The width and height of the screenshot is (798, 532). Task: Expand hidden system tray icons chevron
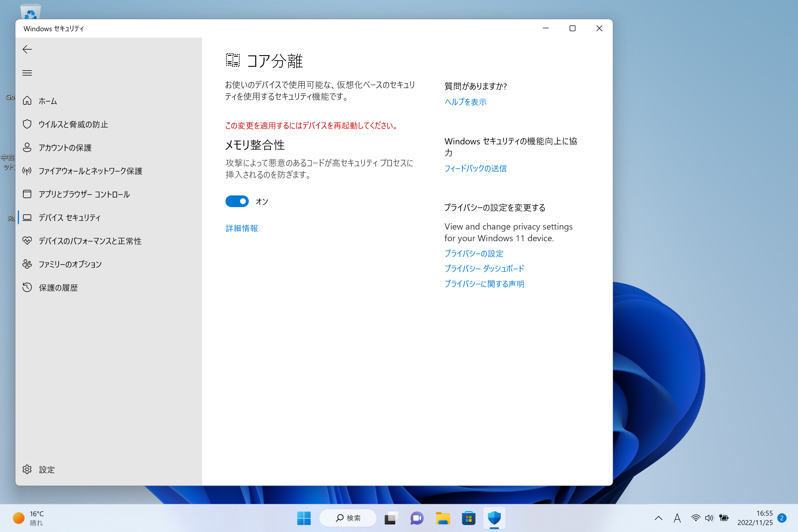pyautogui.click(x=658, y=518)
